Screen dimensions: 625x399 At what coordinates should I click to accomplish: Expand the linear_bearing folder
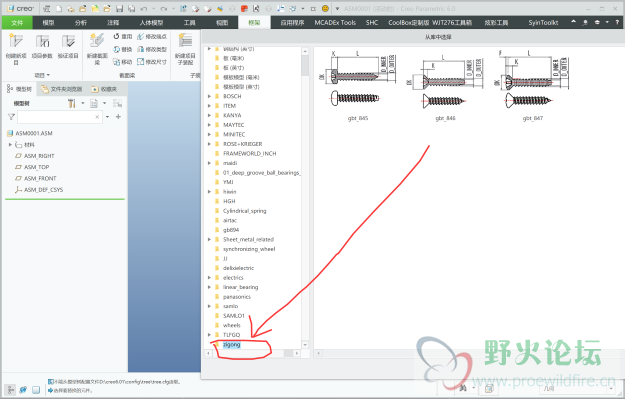pyautogui.click(x=209, y=287)
